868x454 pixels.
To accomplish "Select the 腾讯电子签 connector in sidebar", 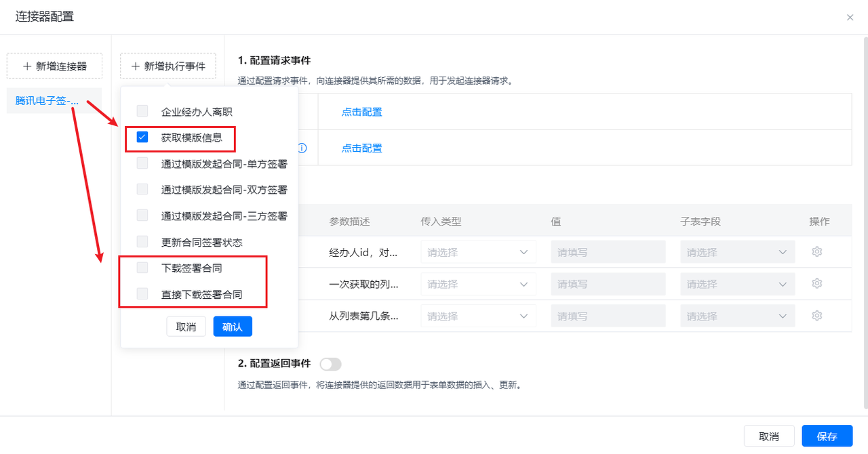I will coord(47,101).
